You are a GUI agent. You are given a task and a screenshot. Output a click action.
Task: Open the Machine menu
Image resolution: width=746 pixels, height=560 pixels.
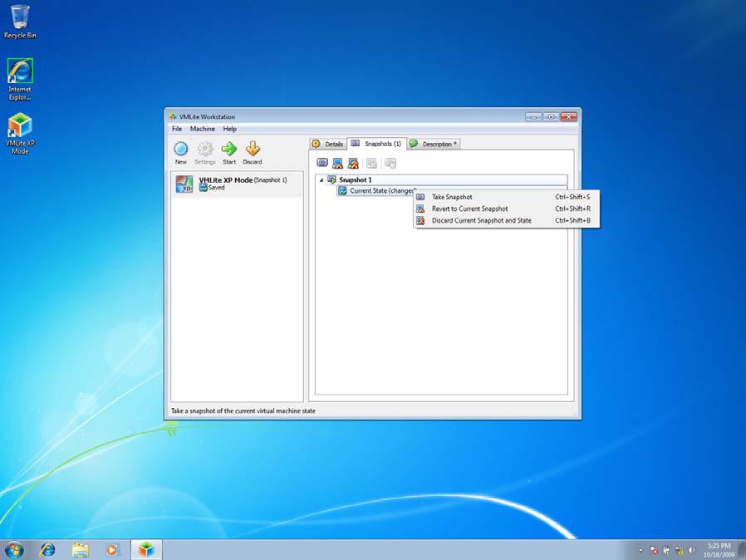pyautogui.click(x=202, y=129)
